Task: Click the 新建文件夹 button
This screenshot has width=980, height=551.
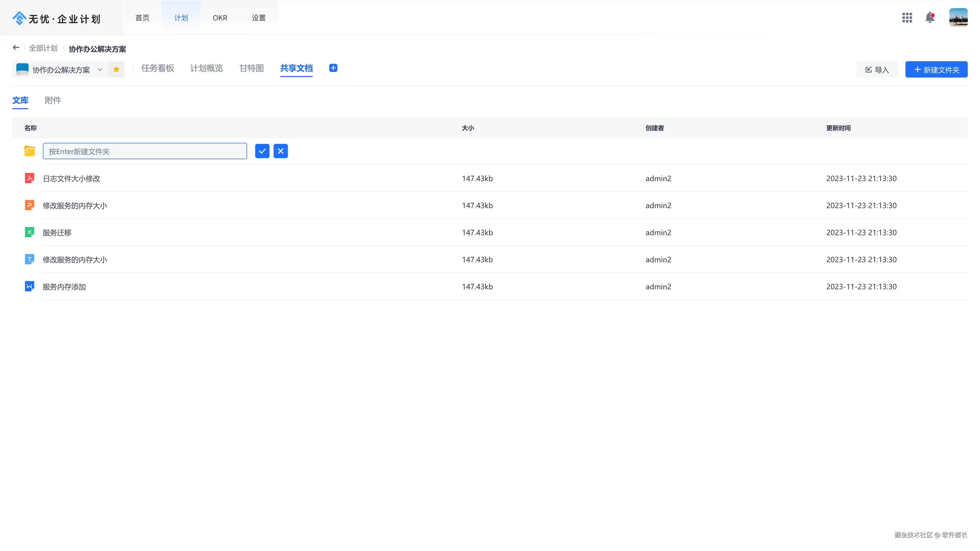Action: click(936, 70)
